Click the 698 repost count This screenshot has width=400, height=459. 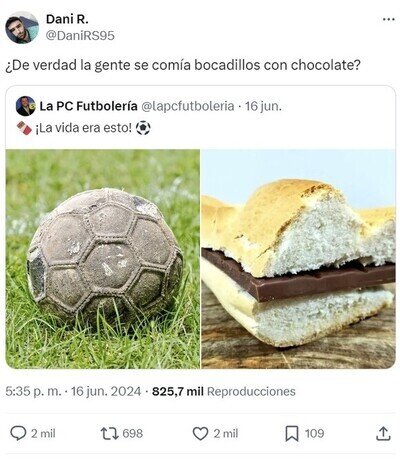coord(133,433)
